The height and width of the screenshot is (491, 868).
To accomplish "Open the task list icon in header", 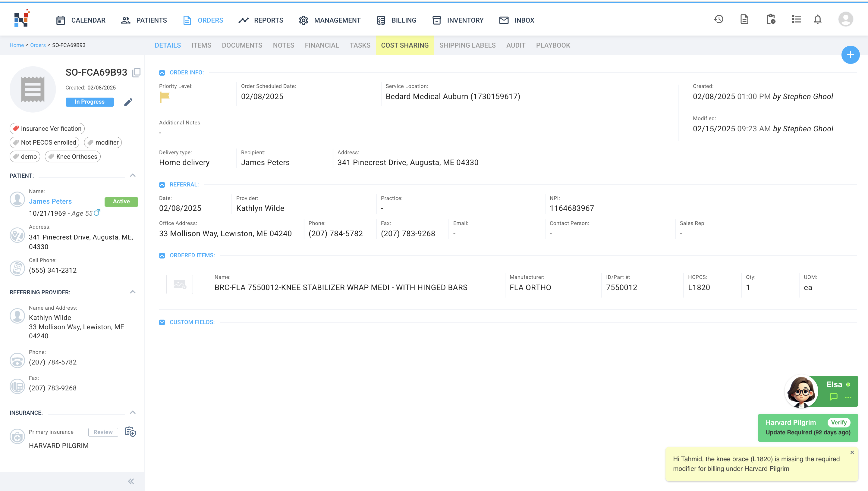I will tap(796, 20).
